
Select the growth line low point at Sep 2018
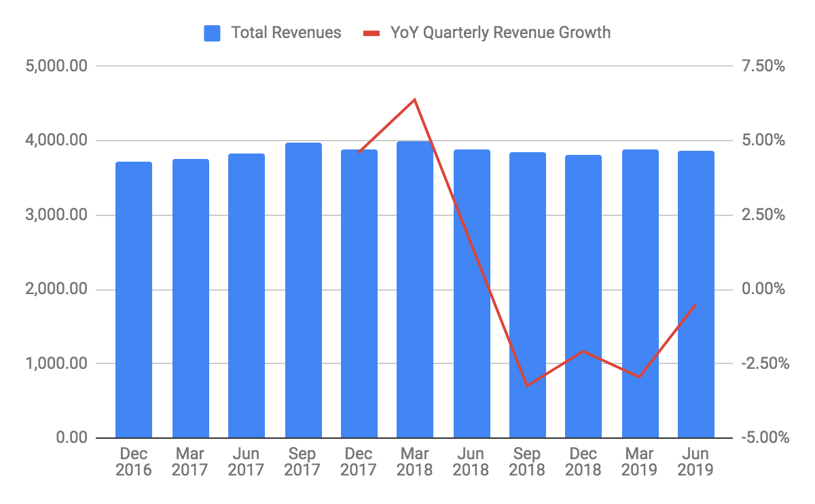point(528,386)
